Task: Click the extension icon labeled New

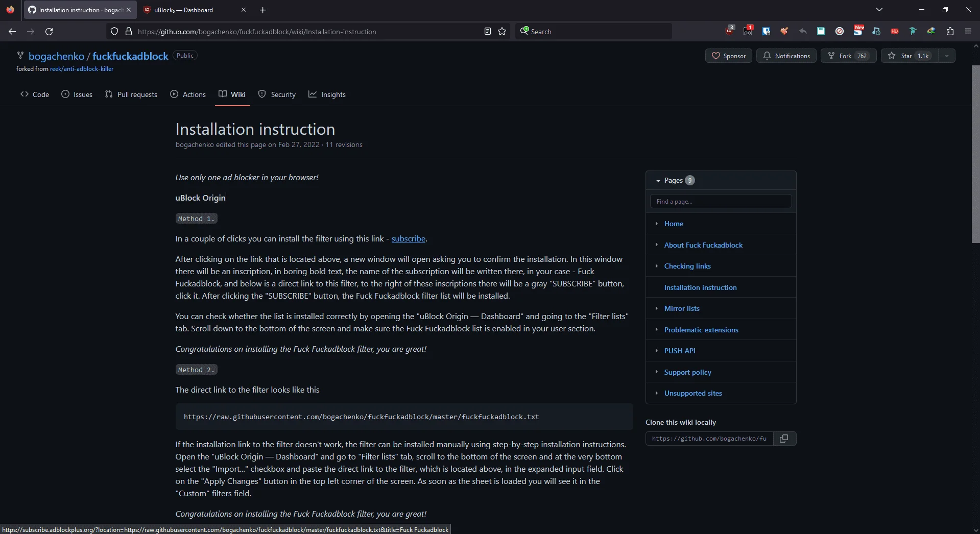Action: pos(858,31)
